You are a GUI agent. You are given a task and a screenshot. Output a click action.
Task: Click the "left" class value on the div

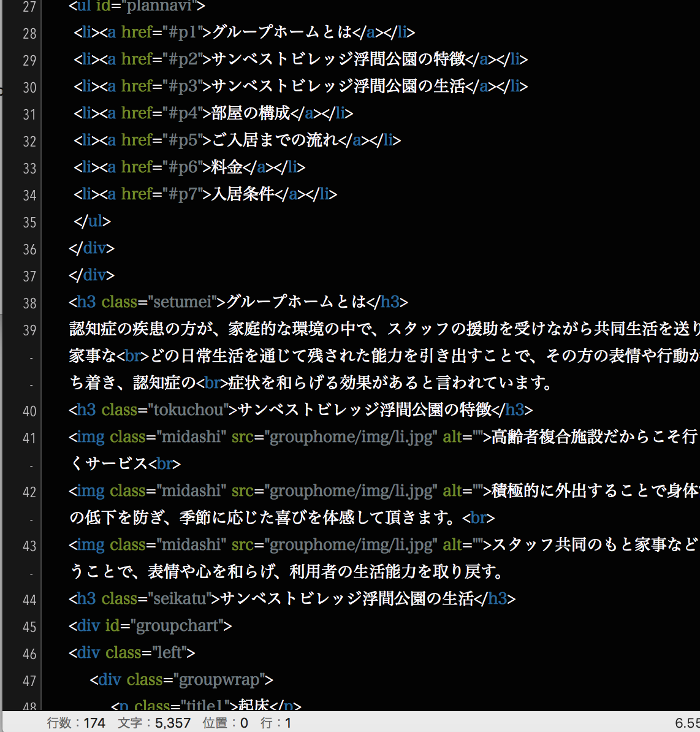[170, 652]
